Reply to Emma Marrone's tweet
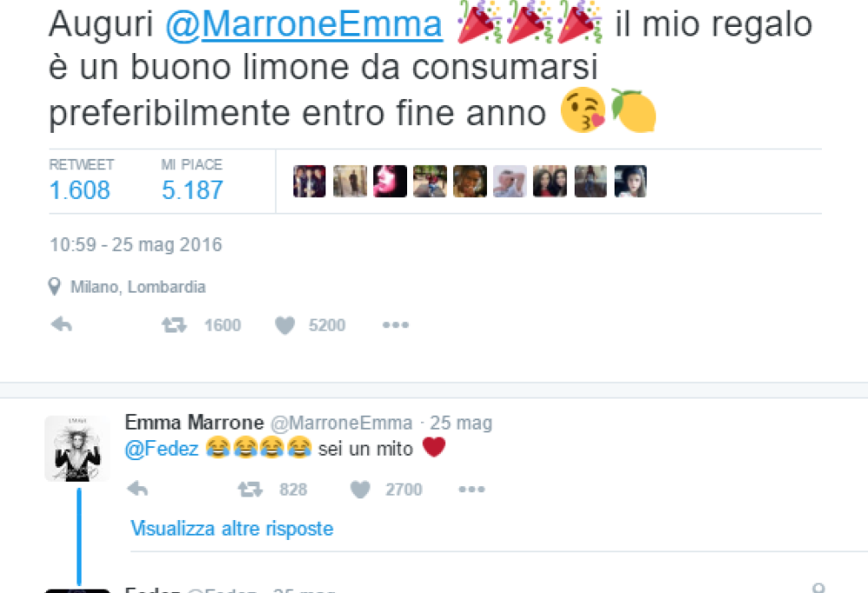 (x=138, y=489)
